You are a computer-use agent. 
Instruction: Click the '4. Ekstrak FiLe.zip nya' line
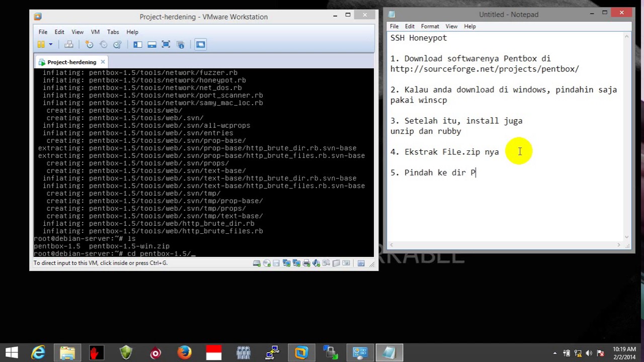click(x=445, y=152)
